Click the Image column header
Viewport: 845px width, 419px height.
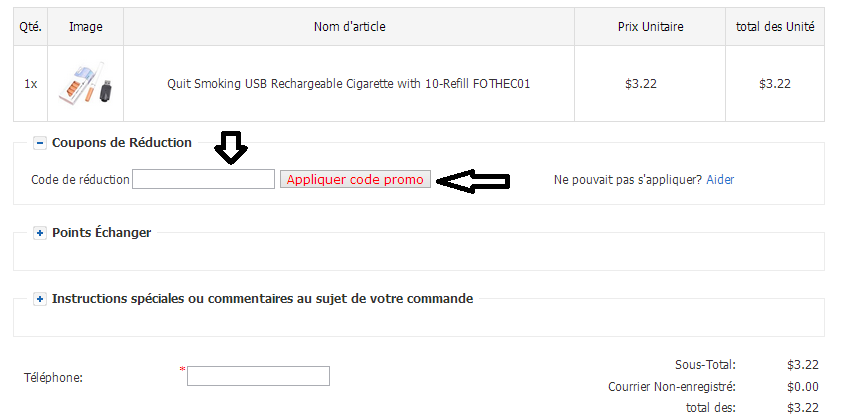[x=86, y=26]
